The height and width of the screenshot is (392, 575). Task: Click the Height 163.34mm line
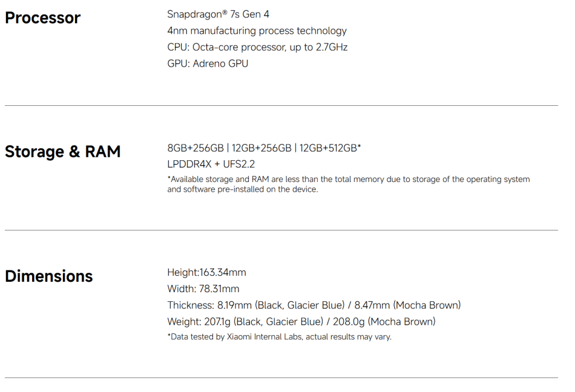[x=206, y=273]
